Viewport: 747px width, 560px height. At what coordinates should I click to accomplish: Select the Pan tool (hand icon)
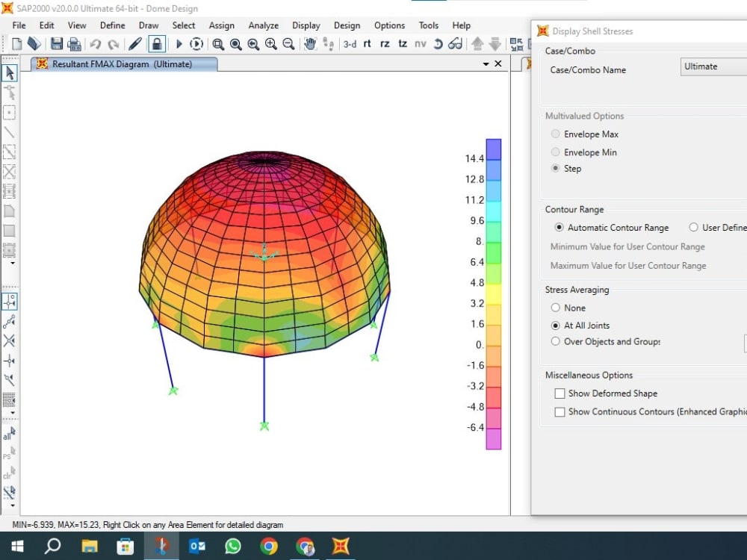point(310,43)
